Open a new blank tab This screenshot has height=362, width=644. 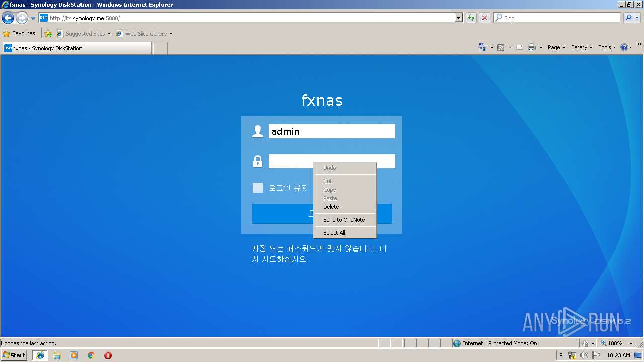[x=160, y=48]
